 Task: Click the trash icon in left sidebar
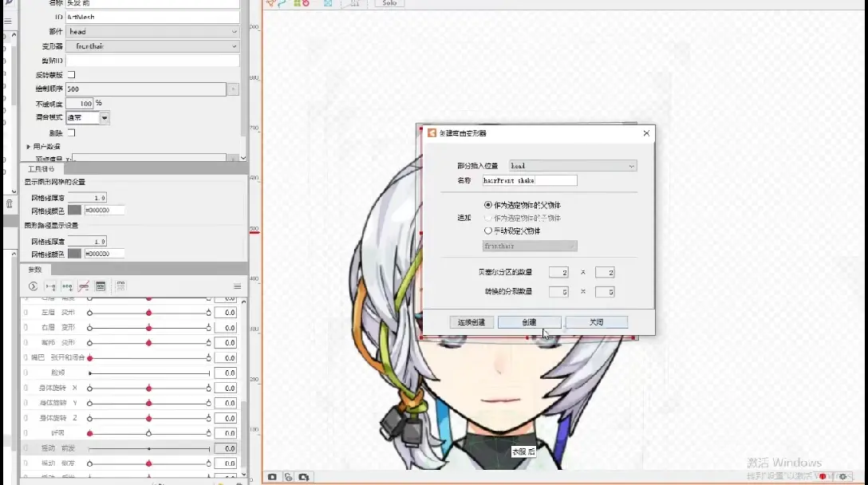coord(9,203)
